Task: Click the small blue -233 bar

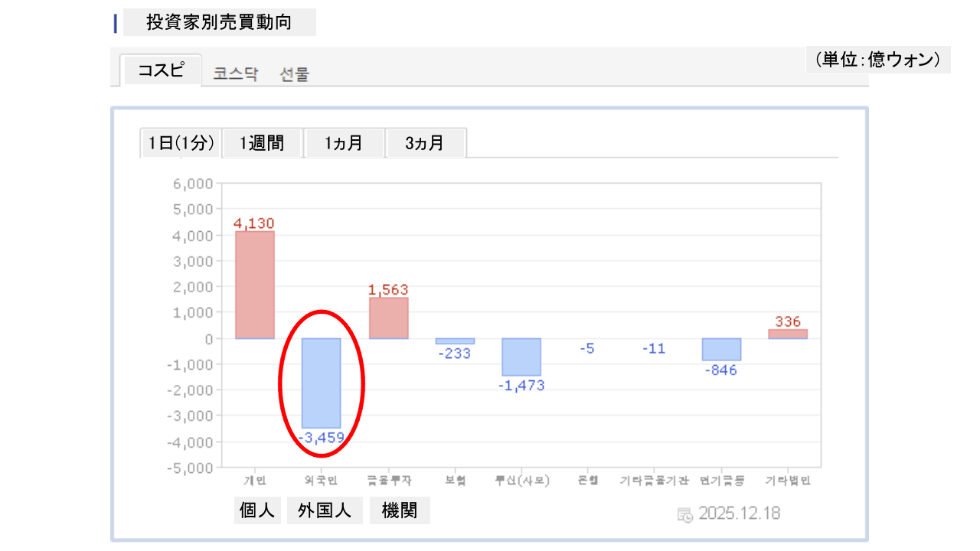Action: tap(455, 341)
